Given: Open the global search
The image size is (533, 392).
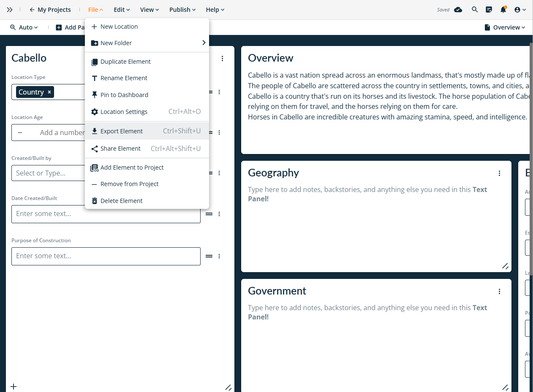Looking at the screenshot, I should tap(475, 9).
